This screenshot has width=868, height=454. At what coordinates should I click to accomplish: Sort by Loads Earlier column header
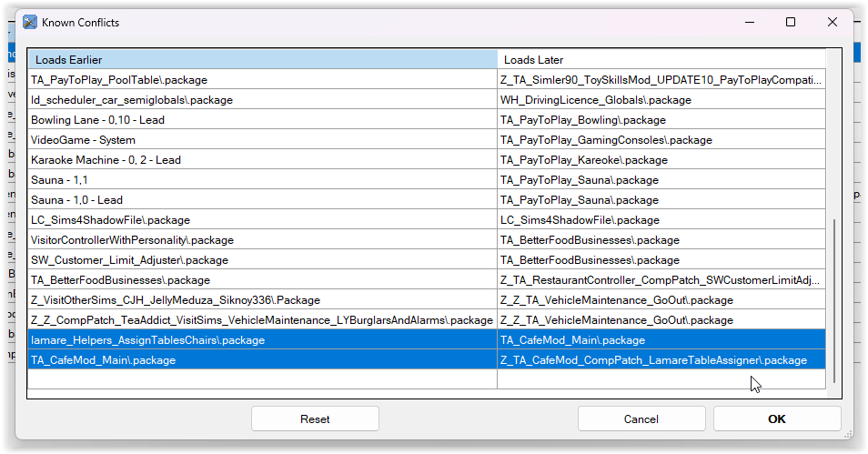[x=262, y=60]
